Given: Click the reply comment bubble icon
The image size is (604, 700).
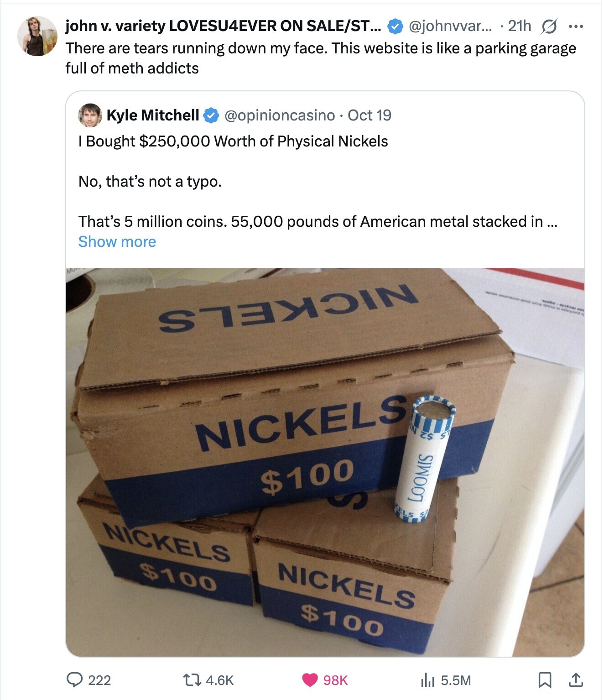Looking at the screenshot, I should coord(74,680).
